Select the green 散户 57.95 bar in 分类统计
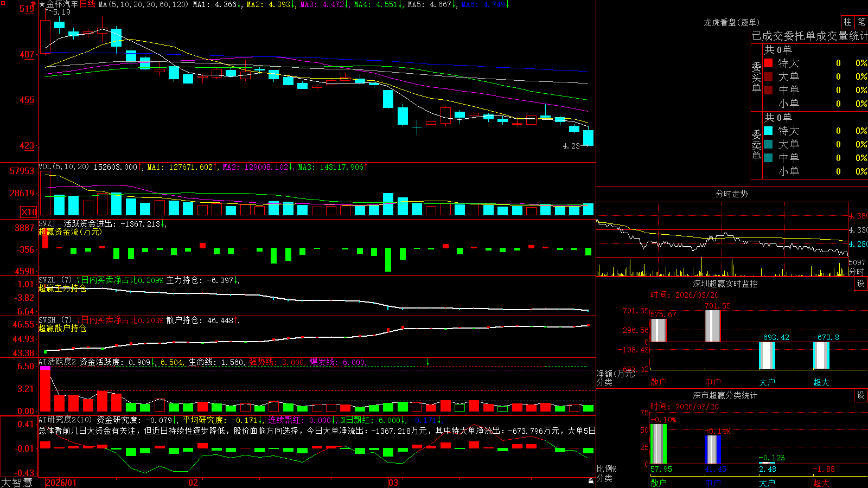 pos(658,444)
